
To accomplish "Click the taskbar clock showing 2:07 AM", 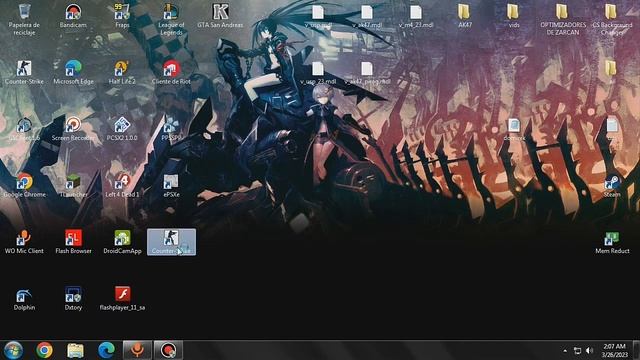I will (x=614, y=350).
